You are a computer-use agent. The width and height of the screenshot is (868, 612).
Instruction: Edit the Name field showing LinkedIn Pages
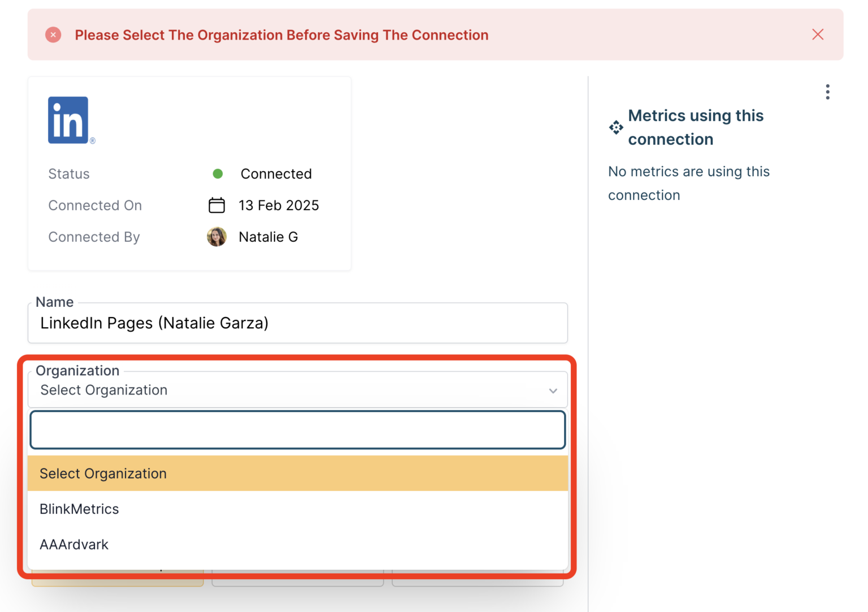tap(297, 323)
